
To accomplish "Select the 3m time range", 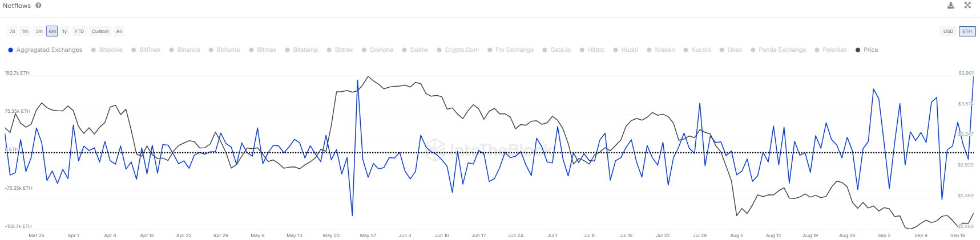I will [x=39, y=31].
